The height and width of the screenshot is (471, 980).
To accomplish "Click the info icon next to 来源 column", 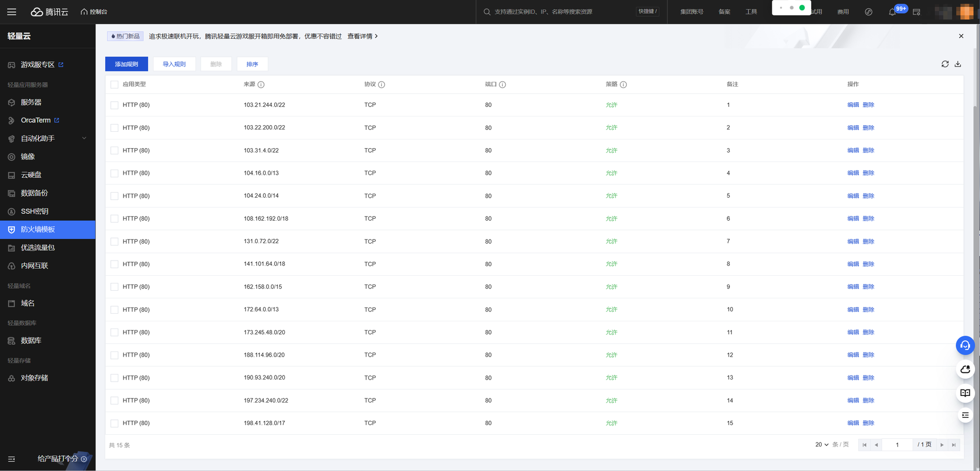I will [x=261, y=85].
